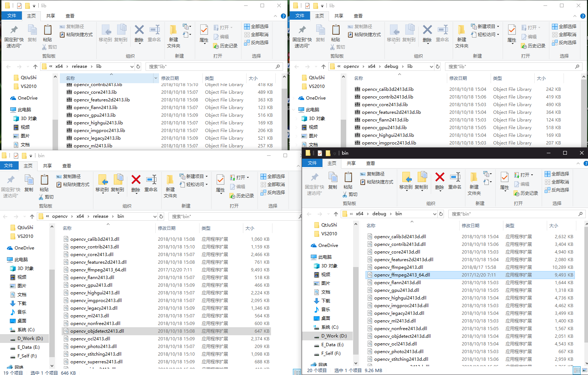
Task: Click Select None in release bin ribbon
Action: click(273, 184)
